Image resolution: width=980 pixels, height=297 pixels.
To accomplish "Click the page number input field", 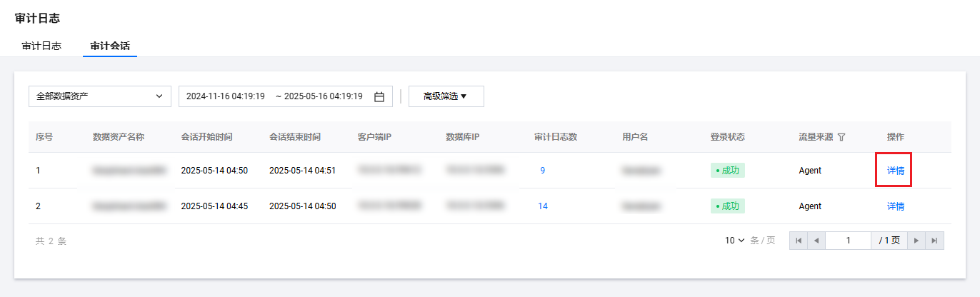I will coord(848,241).
